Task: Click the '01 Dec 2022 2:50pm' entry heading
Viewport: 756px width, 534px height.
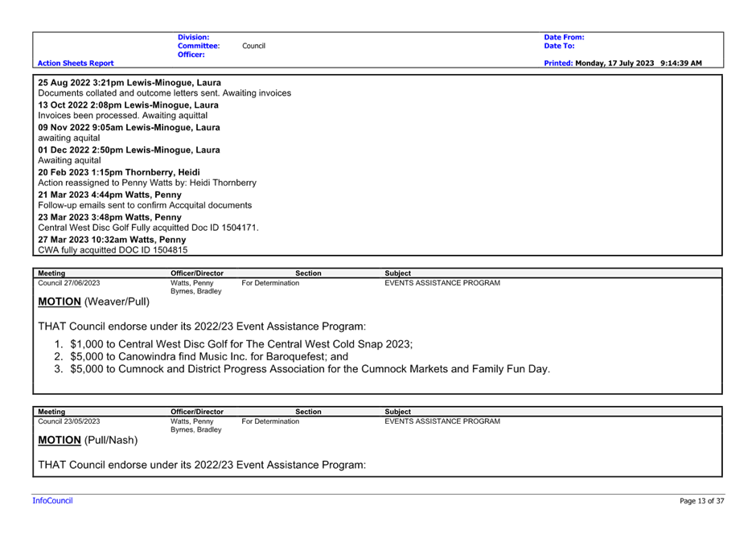Action: point(129,150)
